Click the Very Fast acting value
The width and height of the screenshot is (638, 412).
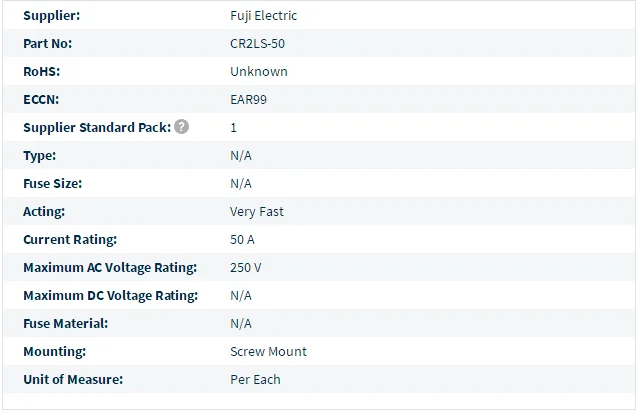pyautogui.click(x=257, y=212)
